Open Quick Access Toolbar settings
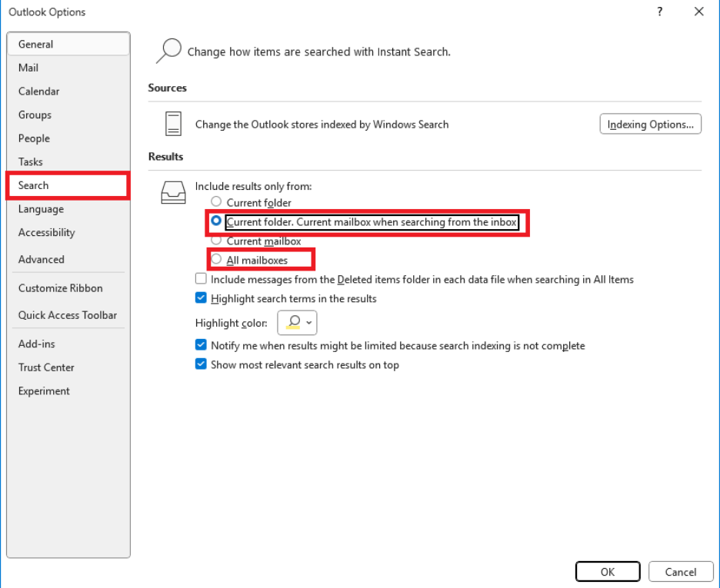This screenshot has height=588, width=720. pos(68,315)
